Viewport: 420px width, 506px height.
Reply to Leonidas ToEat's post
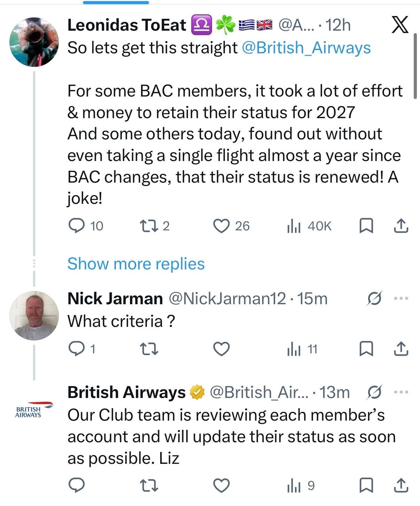(x=77, y=226)
